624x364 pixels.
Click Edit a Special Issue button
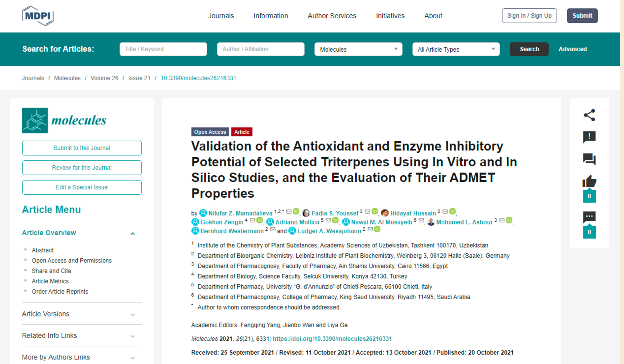(82, 187)
